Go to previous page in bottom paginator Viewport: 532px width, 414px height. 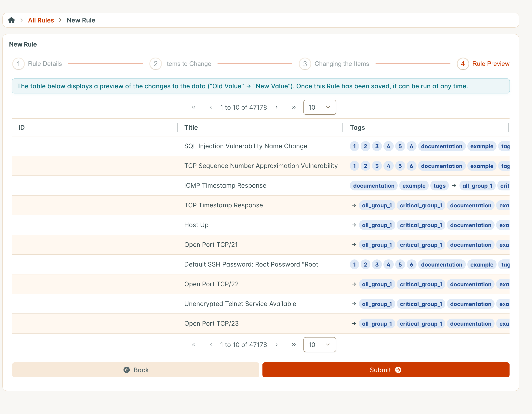coord(211,345)
